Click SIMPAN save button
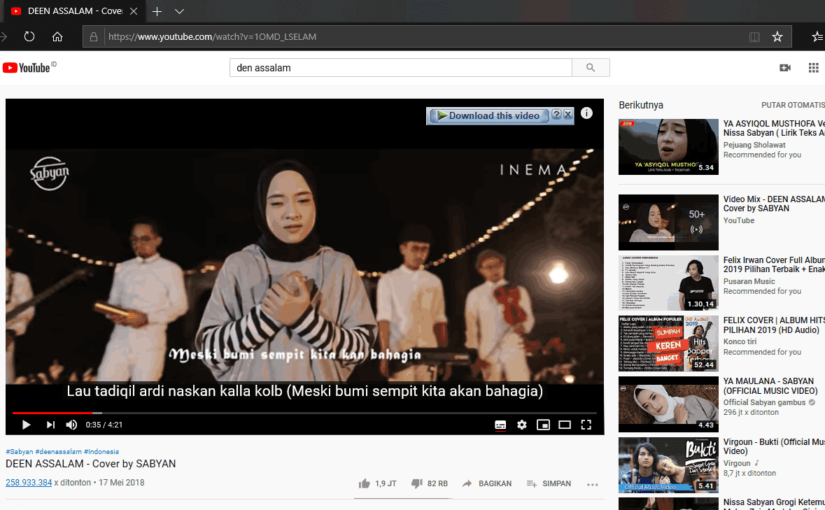Image resolution: width=825 pixels, height=510 pixels. (548, 483)
